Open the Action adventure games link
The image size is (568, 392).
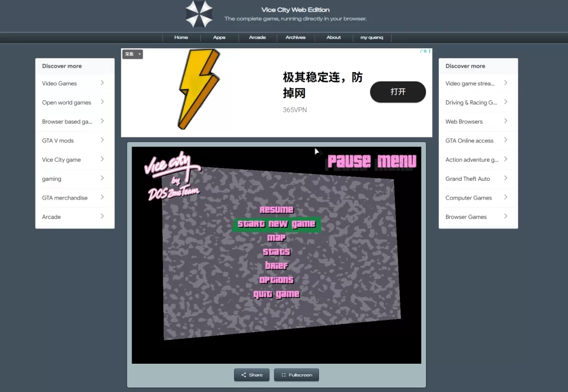[x=472, y=160]
